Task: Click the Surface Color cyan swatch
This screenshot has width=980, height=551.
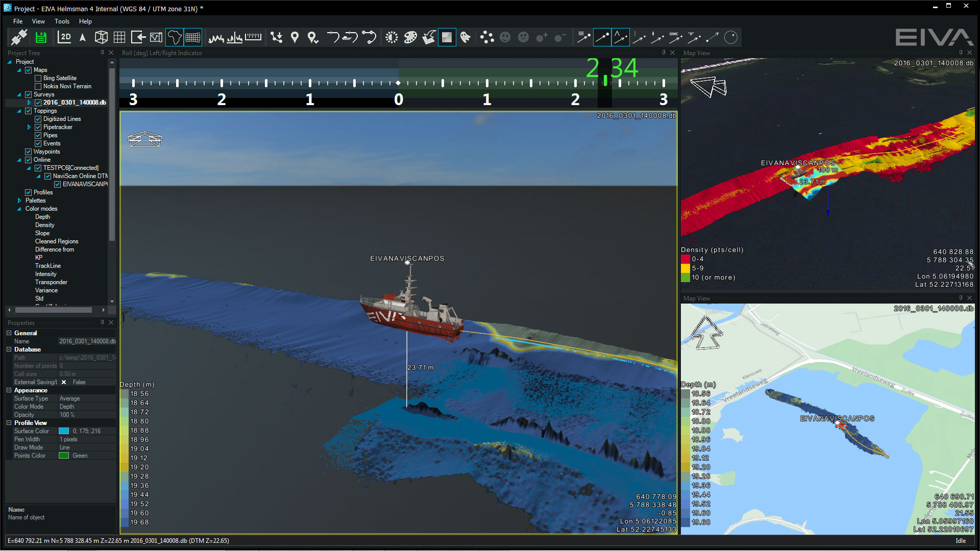Action: [64, 431]
